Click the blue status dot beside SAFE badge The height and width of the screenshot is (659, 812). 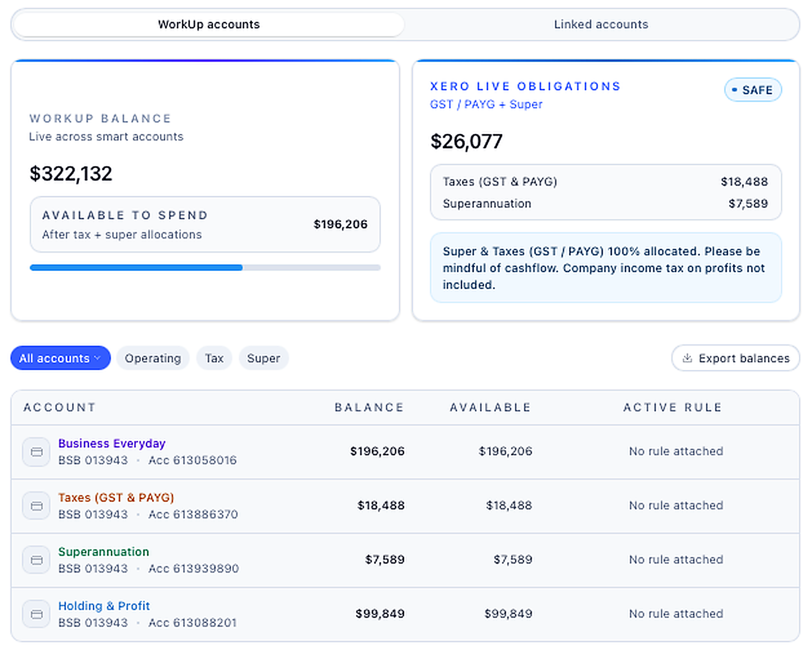coord(735,90)
